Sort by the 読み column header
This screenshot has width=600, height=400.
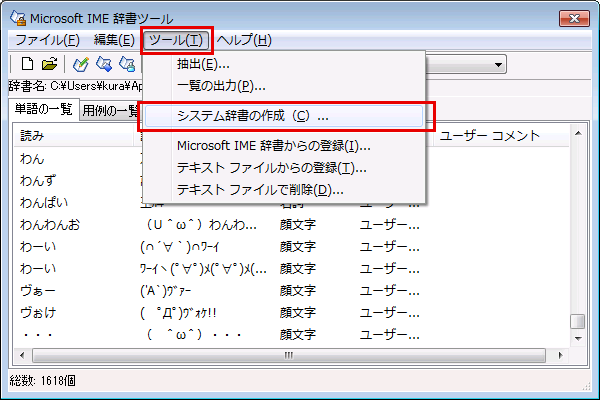[x=73, y=136]
